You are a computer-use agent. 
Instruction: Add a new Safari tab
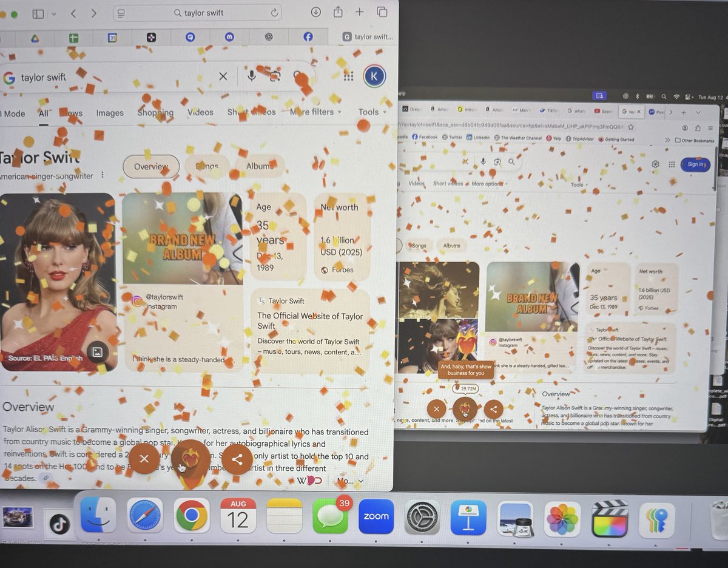point(359,12)
